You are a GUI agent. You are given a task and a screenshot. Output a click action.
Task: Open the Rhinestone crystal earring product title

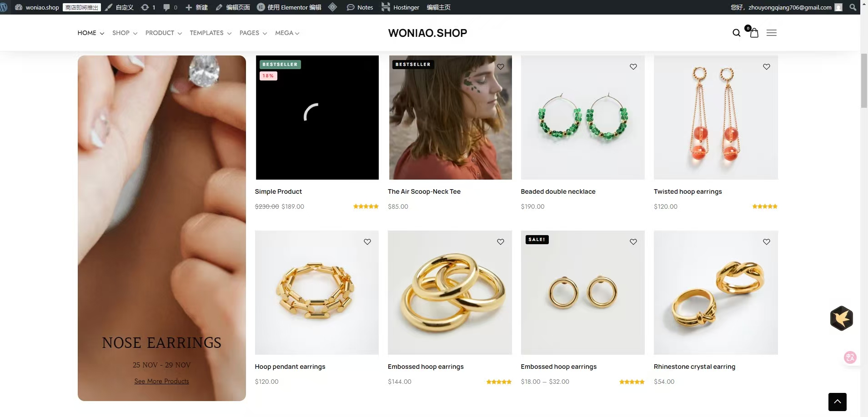(694, 367)
